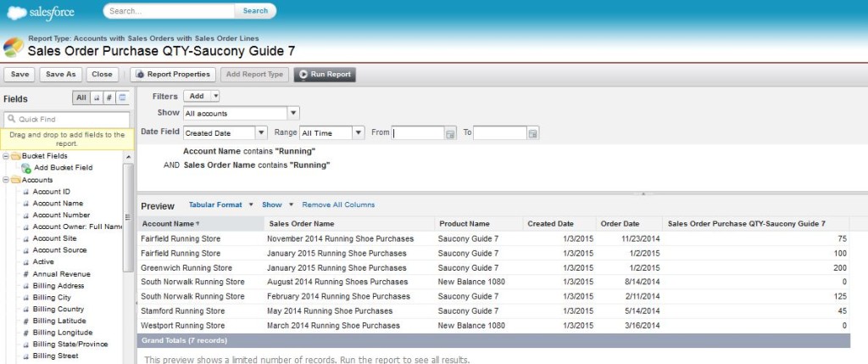The height and width of the screenshot is (364, 868).
Task: Sort by Account Name column header
Action: click(201, 224)
